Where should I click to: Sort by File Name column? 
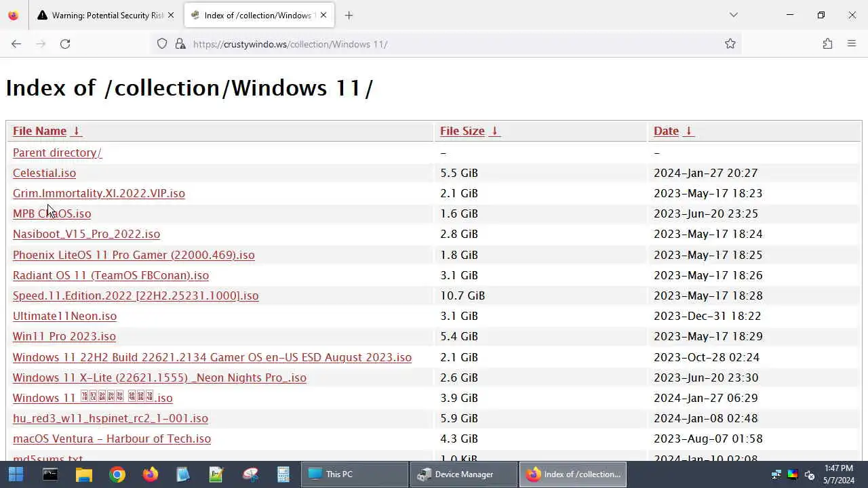(39, 131)
